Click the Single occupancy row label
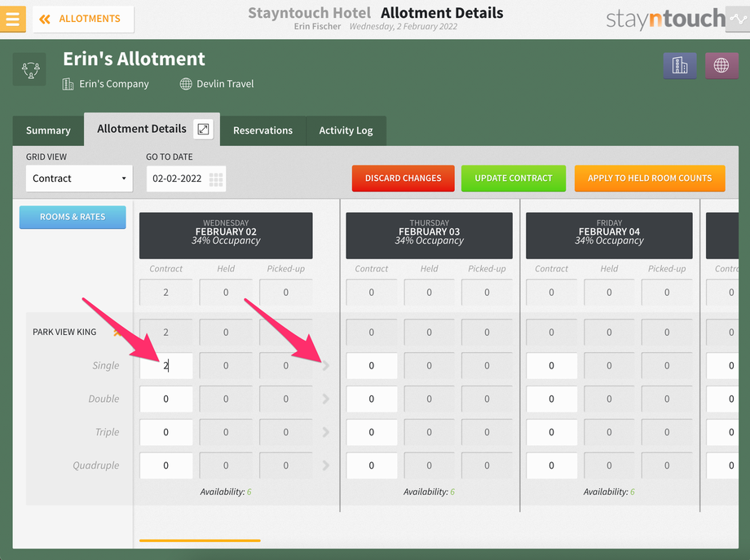Screen dimensions: 750x560 point(106,366)
